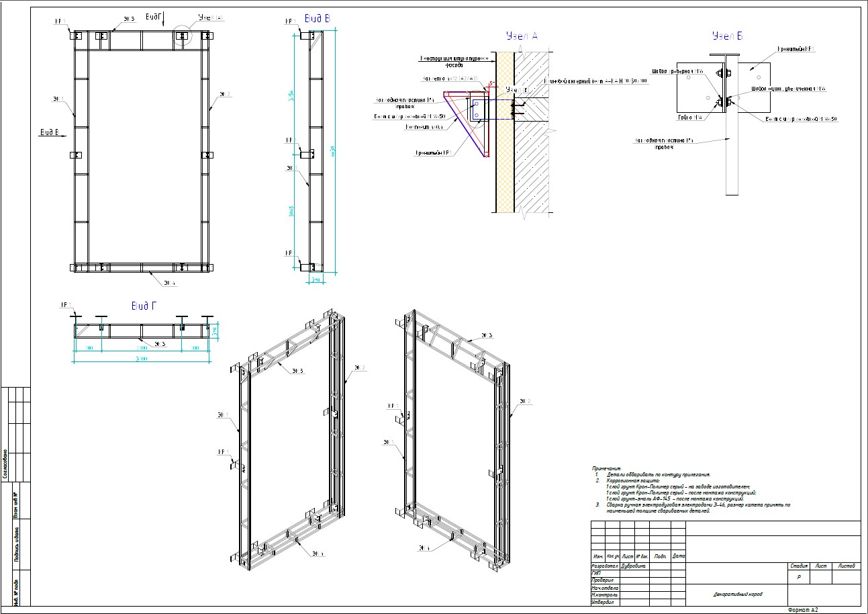Click the "Нач.отдела" row in title block
This screenshot has width=868, height=614.
point(604,588)
